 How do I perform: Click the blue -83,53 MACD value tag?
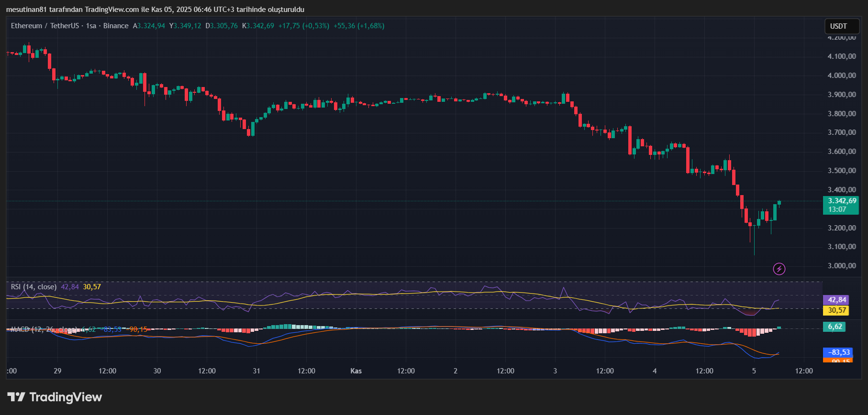coord(837,352)
